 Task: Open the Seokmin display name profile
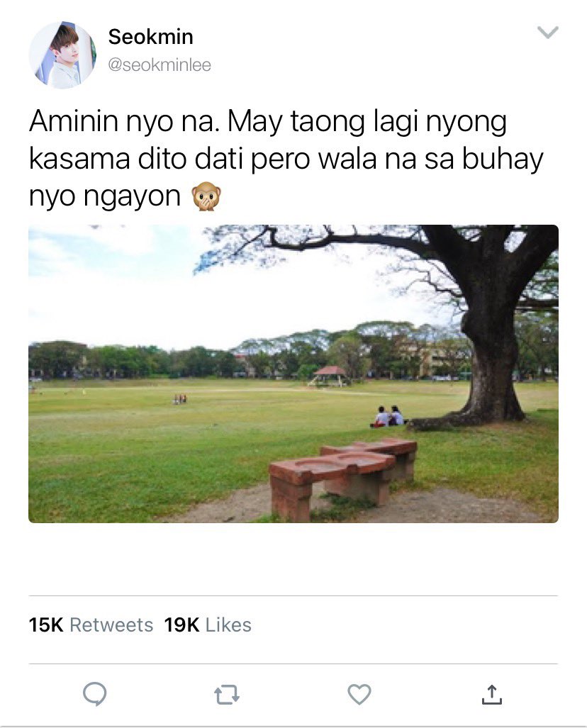150,37
